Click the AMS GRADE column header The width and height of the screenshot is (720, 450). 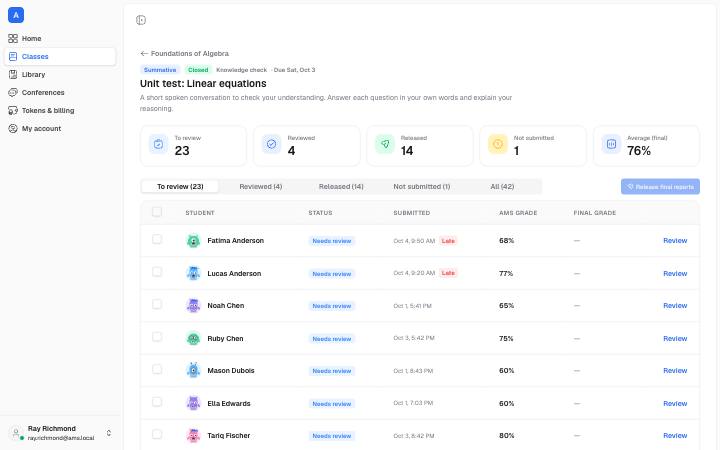[518, 213]
